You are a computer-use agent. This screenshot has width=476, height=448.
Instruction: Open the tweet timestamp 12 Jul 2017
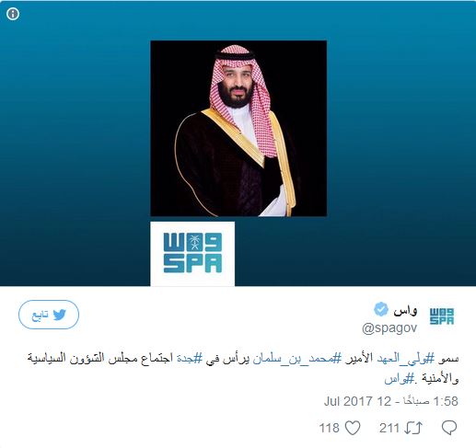tap(390, 401)
